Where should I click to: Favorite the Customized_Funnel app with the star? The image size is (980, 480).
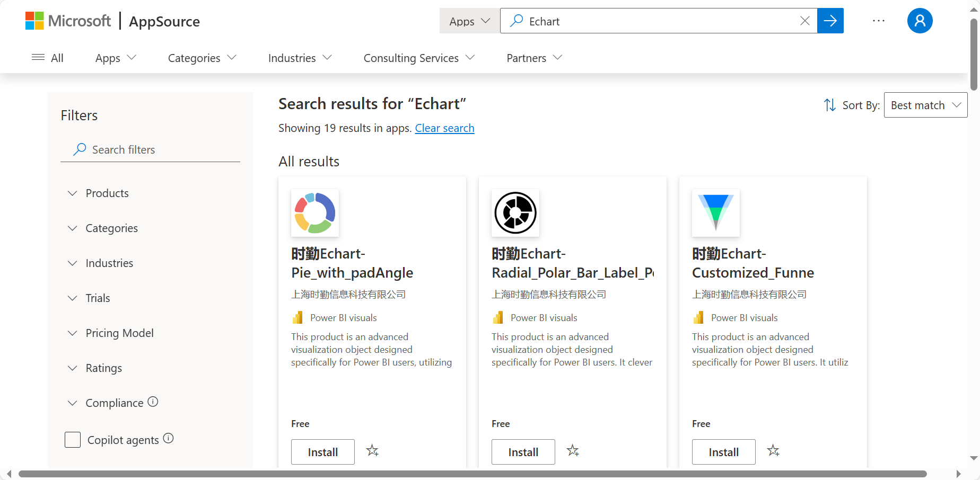[773, 451]
